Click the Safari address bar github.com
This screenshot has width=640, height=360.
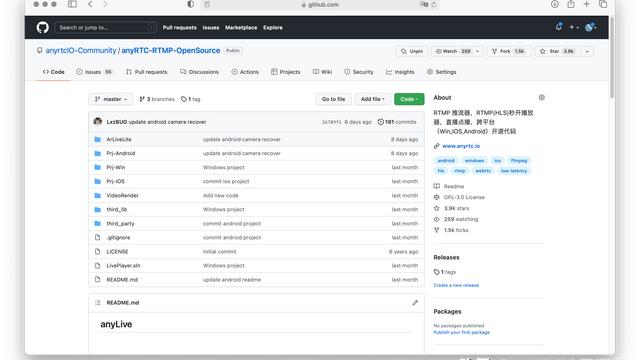click(320, 4)
